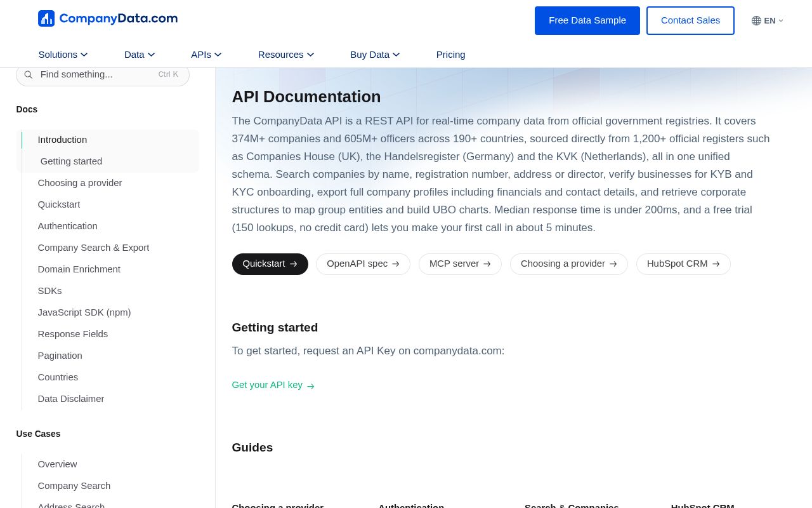The image size is (812, 508).
Task: Open Overview under Use Cases
Action: pyautogui.click(x=58, y=464)
